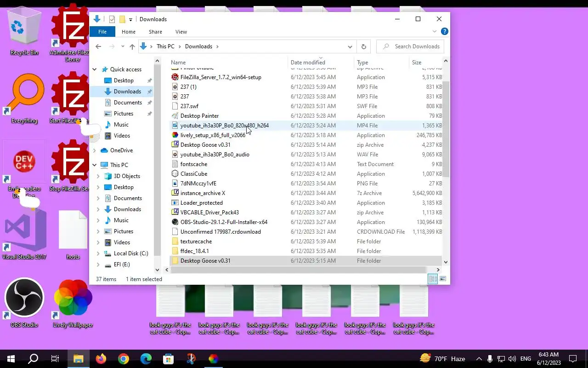Screen dimensions: 588x368
Task: Click the Task View taskbar button
Action: (55, 359)
